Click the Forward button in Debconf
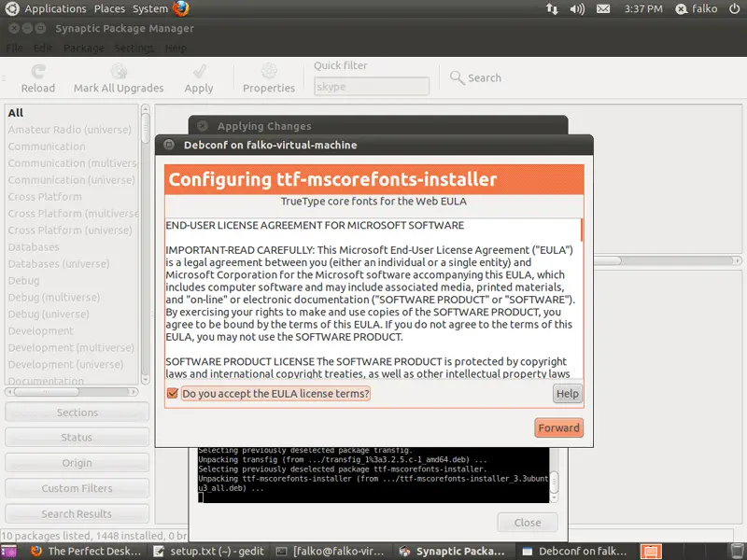This screenshot has width=747, height=560. 558,427
